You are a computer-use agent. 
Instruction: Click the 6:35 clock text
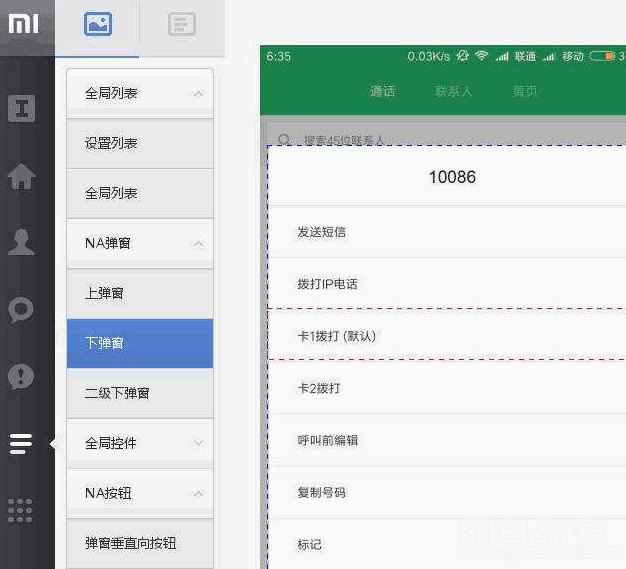[279, 56]
